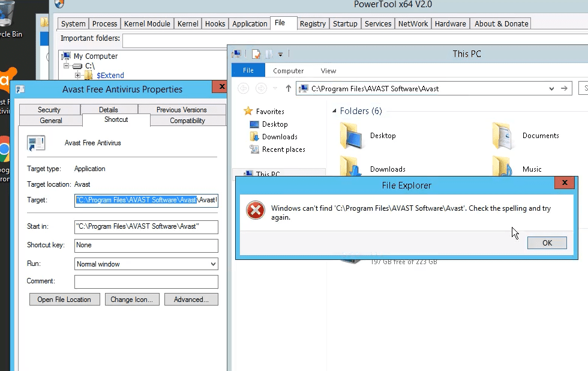588x371 pixels.
Task: Select My Computer in PowerTool tree
Action: tap(95, 56)
